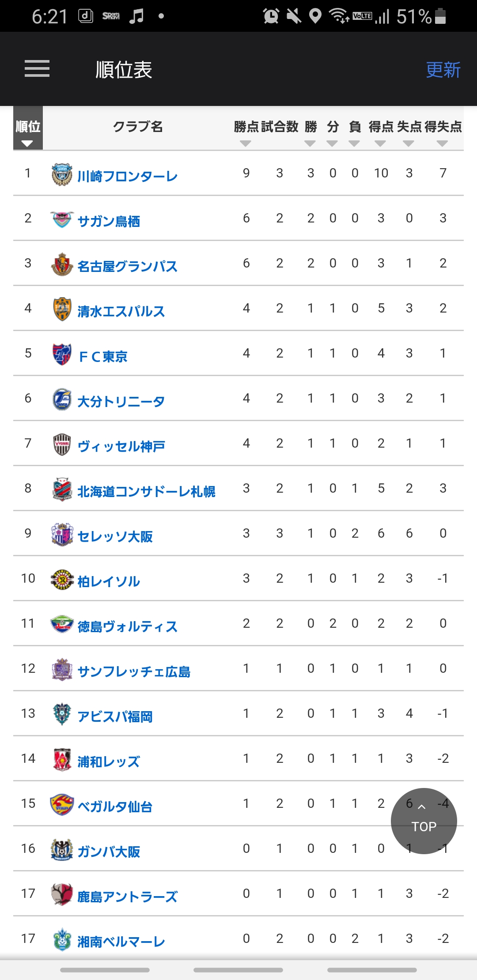This screenshot has height=980, width=477.
Task: Tap the alarm icon in status bar
Action: click(271, 16)
